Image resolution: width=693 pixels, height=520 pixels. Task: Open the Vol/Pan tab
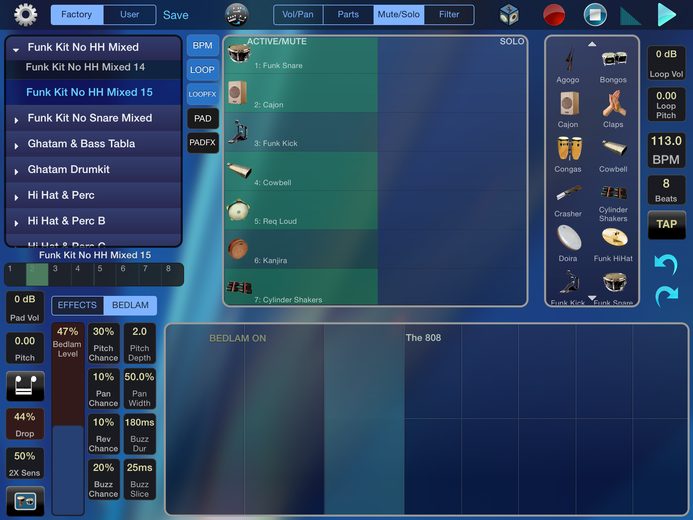coord(298,15)
